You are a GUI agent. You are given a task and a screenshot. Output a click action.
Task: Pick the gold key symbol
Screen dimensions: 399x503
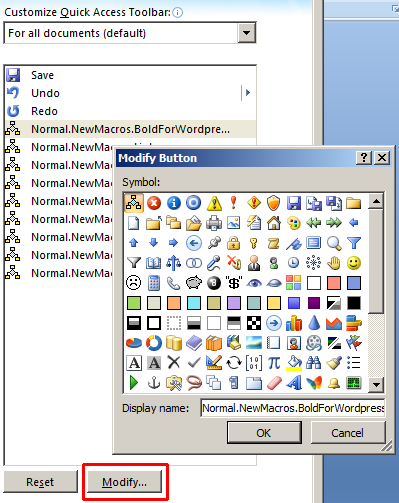[254, 243]
